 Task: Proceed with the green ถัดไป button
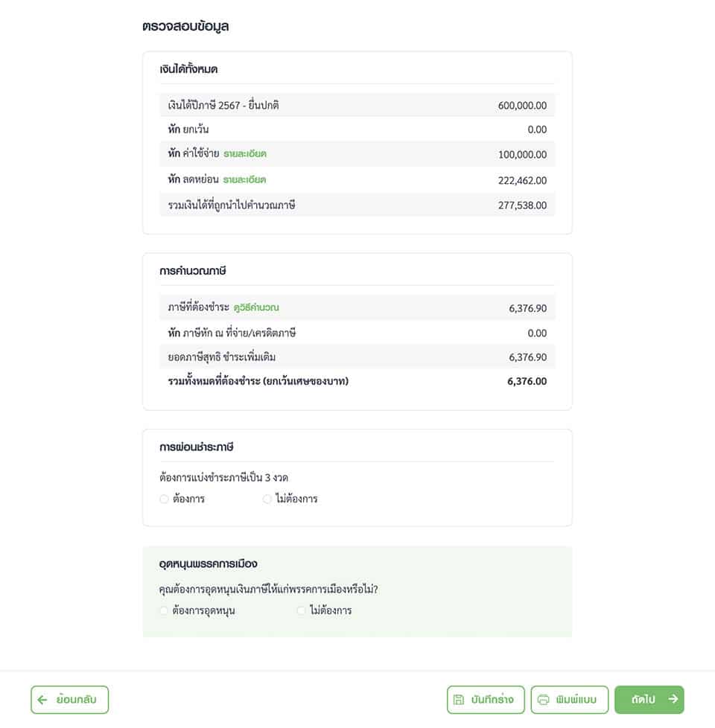tap(649, 700)
